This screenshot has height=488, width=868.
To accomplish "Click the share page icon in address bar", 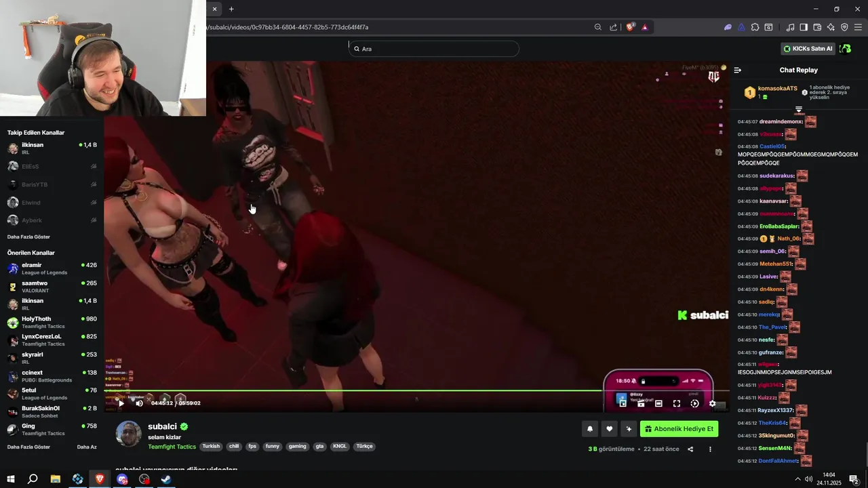I will pos(614,27).
